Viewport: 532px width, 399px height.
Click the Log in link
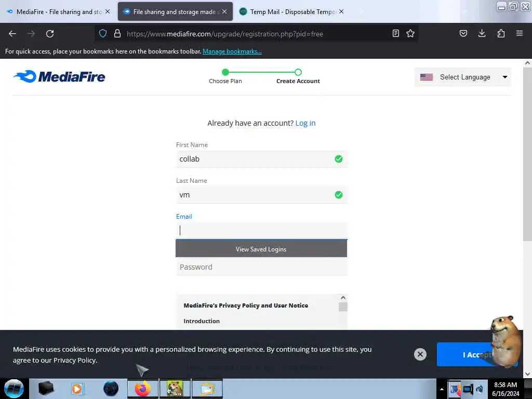pos(305,123)
